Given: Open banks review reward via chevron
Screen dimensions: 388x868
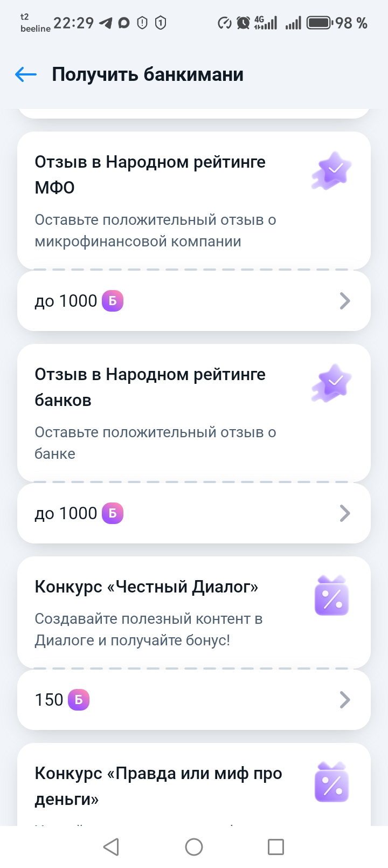Looking at the screenshot, I should tap(345, 513).
